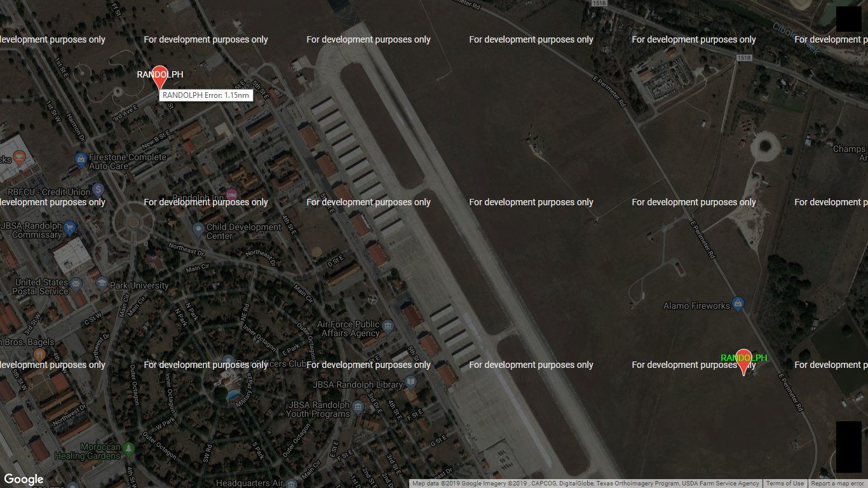Click the Google logo in the corner
The width and height of the screenshot is (868, 488).
[x=24, y=479]
